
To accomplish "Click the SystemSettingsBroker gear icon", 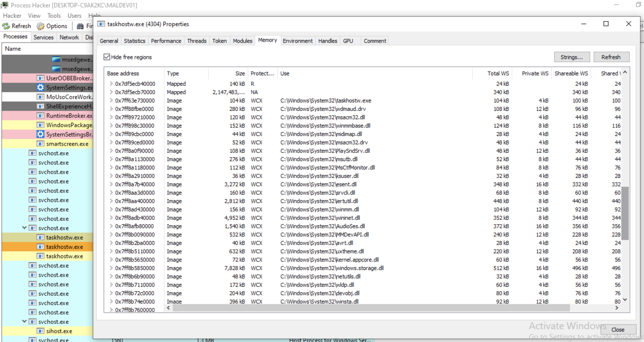I will [x=40, y=134].
